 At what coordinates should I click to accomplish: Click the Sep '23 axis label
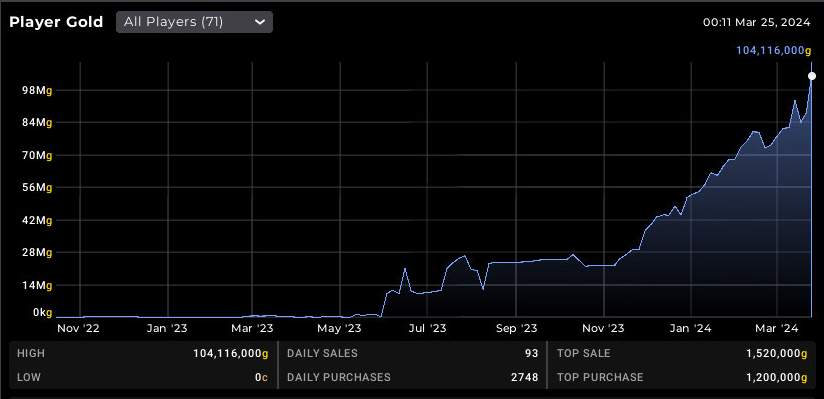pos(516,329)
